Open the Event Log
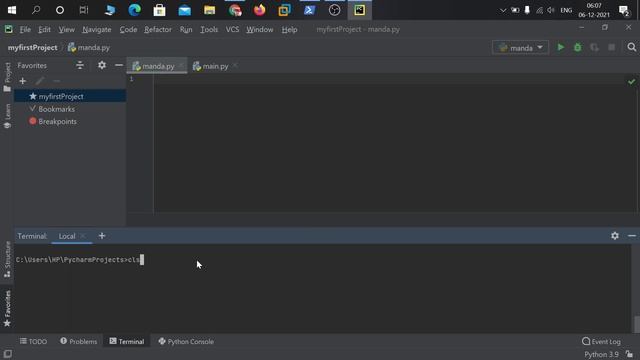The image size is (640, 360). [x=601, y=341]
